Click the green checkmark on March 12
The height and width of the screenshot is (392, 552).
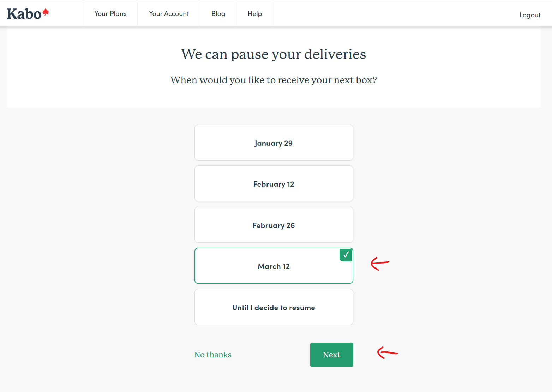(346, 255)
